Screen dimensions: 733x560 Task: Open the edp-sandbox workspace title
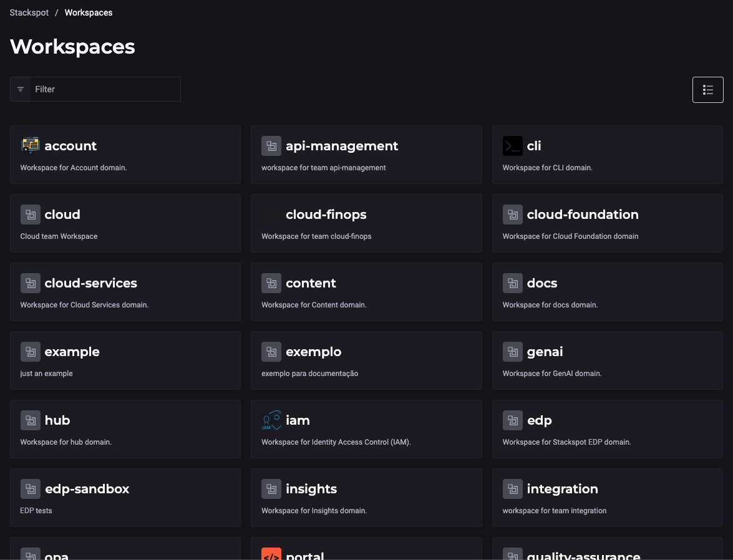[x=87, y=489]
